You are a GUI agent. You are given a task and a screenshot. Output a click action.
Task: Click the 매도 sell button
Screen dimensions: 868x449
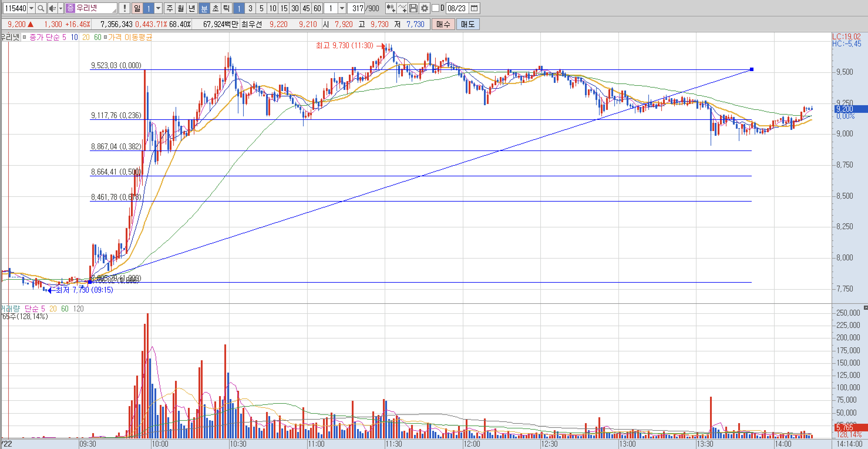468,24
